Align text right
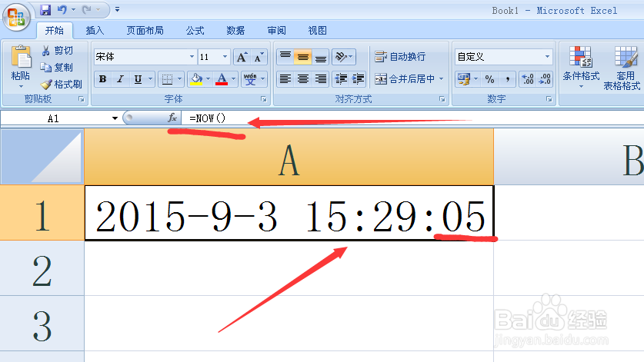 coord(320,79)
